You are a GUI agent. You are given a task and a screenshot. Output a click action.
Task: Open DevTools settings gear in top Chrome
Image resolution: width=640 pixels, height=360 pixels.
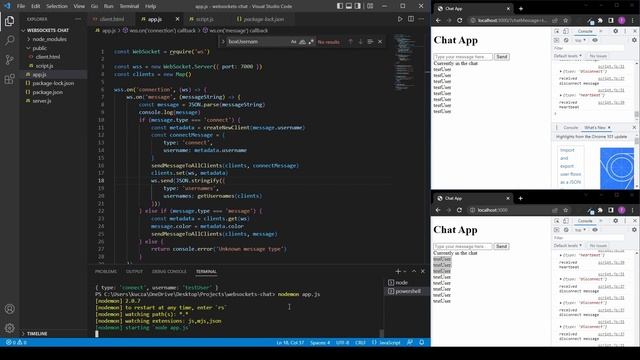pos(616,31)
